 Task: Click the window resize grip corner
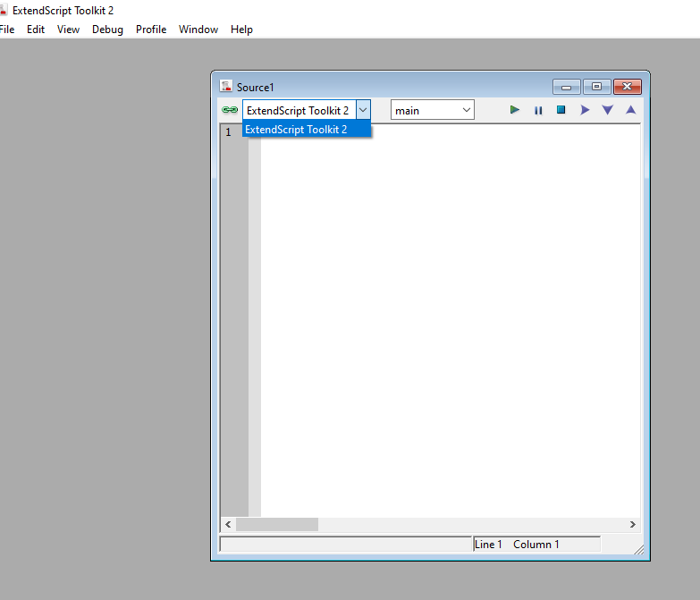point(639,549)
